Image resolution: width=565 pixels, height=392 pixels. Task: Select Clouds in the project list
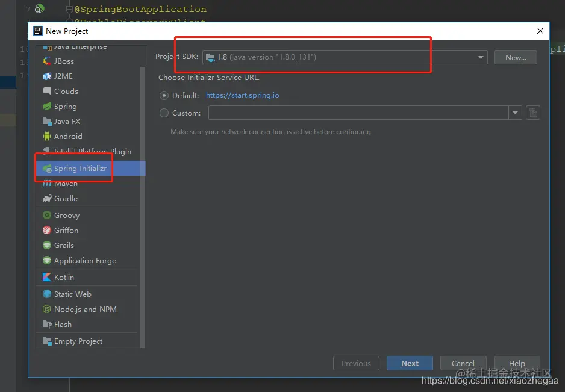coord(66,92)
